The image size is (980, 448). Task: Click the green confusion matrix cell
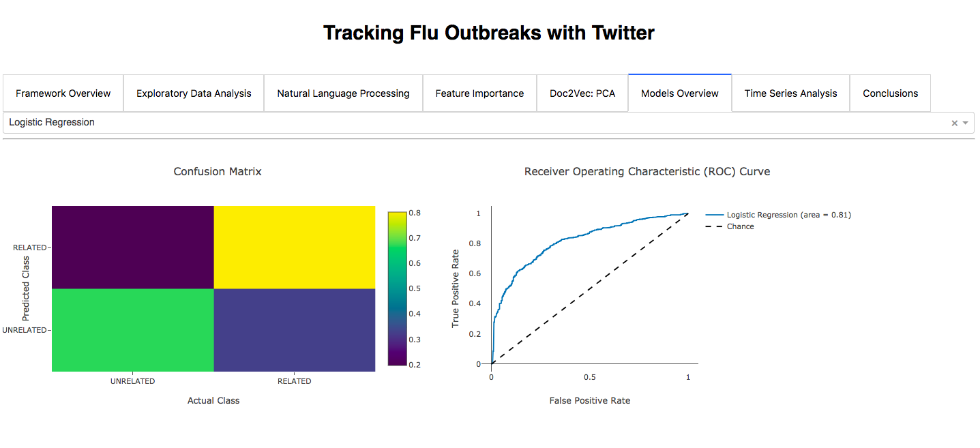coord(133,330)
